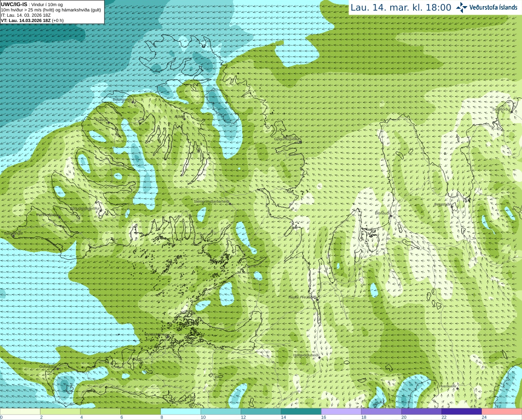Pick the dark teal 14–16 legend swatch
This screenshot has width=522, height=420.
[301, 411]
